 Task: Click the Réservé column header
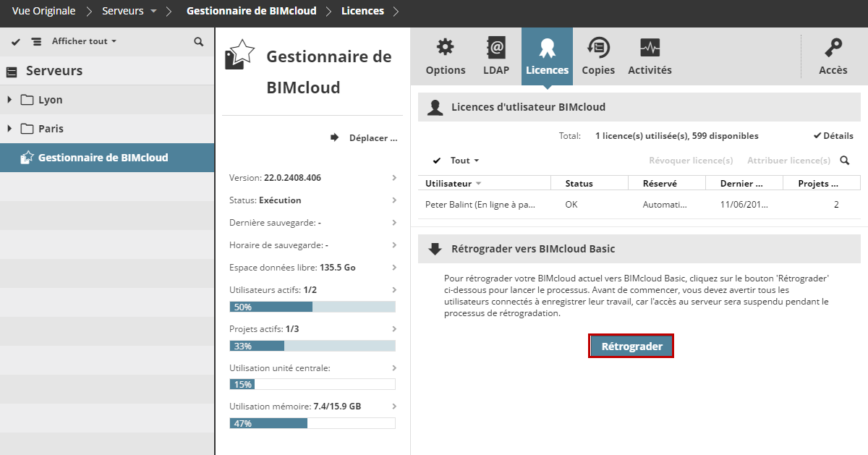667,184
